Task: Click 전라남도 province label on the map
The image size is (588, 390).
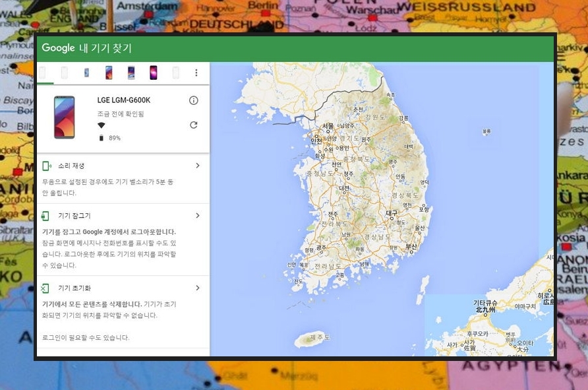Action: tap(328, 266)
